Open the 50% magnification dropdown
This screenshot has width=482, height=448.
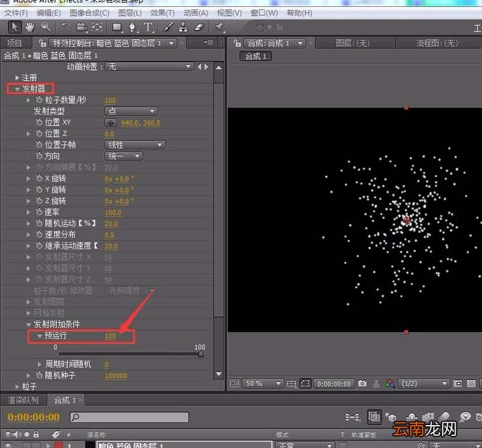pyautogui.click(x=263, y=383)
